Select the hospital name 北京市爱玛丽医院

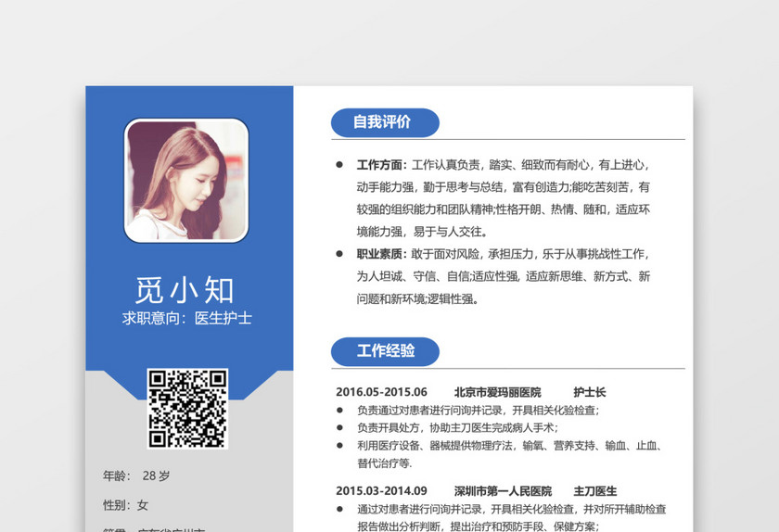click(x=497, y=392)
